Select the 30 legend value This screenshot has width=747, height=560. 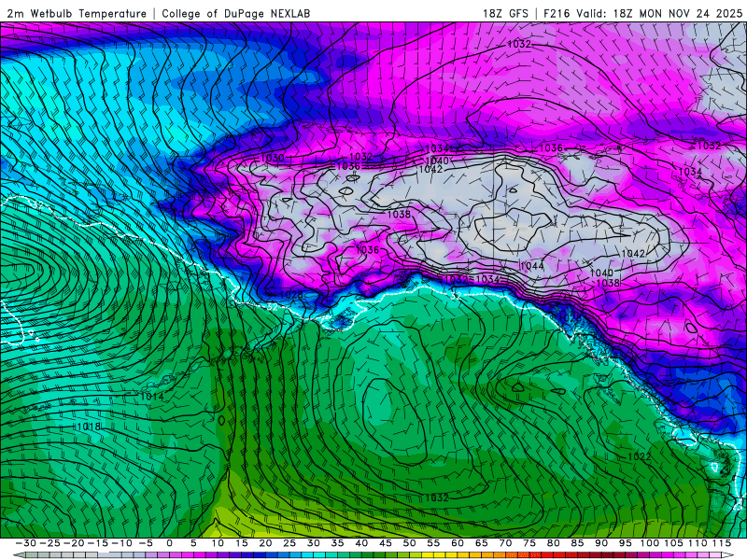coord(314,543)
